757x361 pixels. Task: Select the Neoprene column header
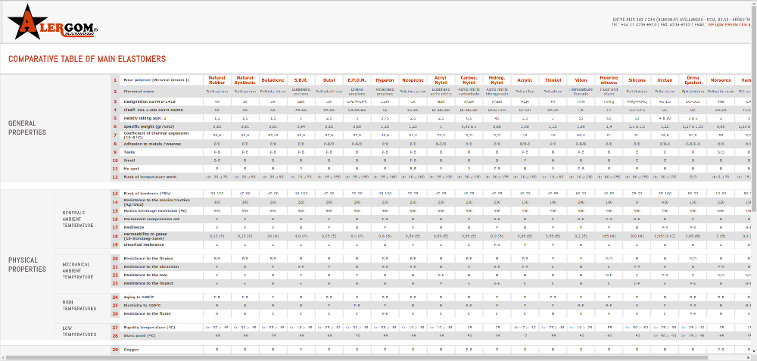click(x=412, y=80)
